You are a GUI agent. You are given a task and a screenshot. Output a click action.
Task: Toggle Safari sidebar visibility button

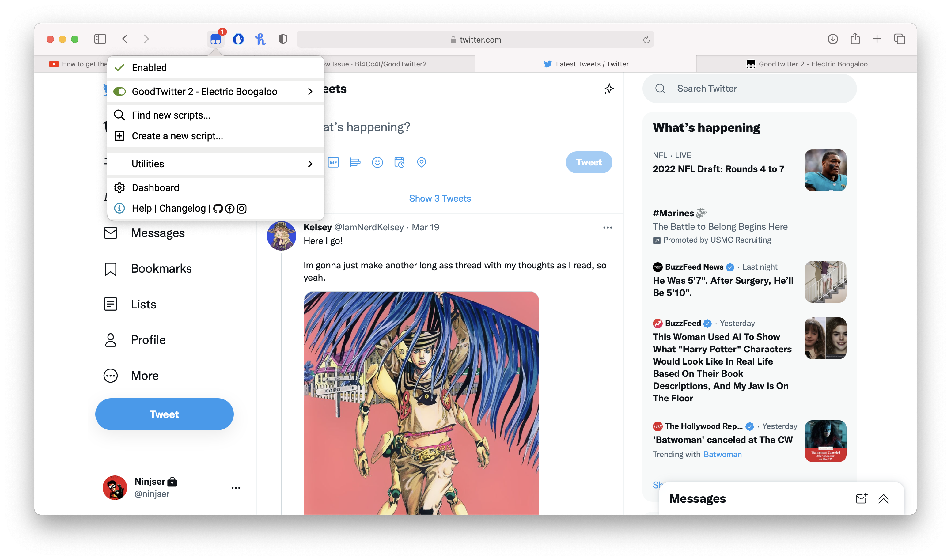pyautogui.click(x=100, y=39)
